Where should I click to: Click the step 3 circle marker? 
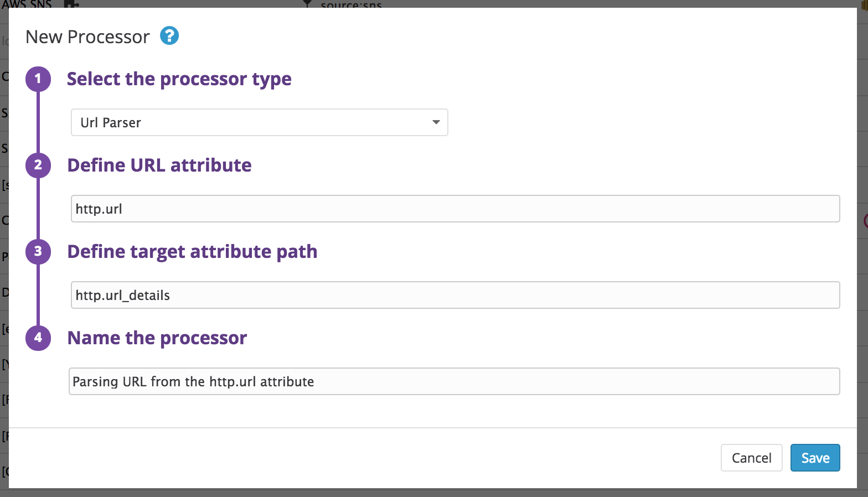38,251
